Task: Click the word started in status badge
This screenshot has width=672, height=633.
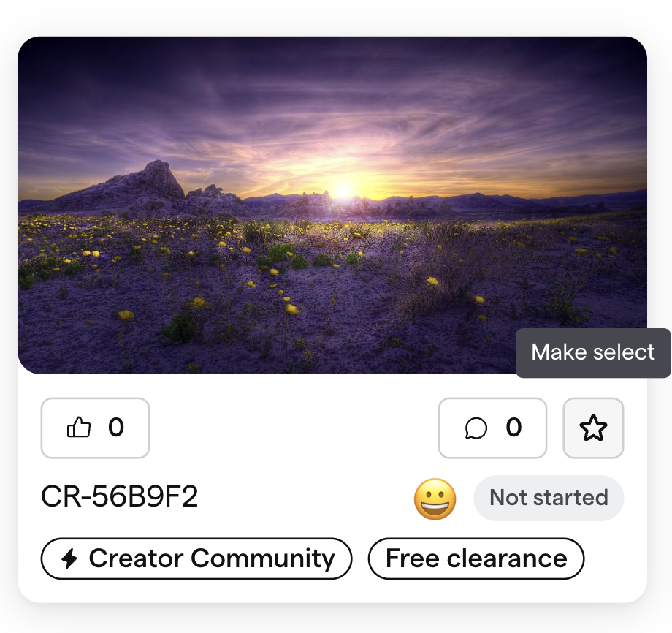Action: point(570,498)
